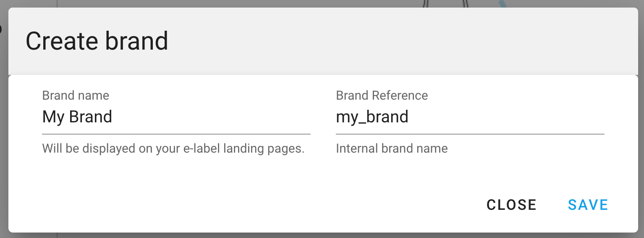This screenshot has height=238, width=644.
Task: Click the "Brand name" field label
Action: pyautogui.click(x=76, y=95)
